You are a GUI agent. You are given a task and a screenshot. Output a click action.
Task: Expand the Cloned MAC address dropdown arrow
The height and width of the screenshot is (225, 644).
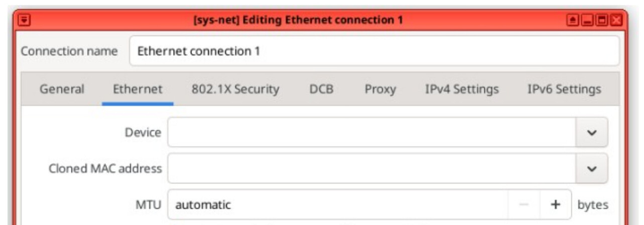592,168
